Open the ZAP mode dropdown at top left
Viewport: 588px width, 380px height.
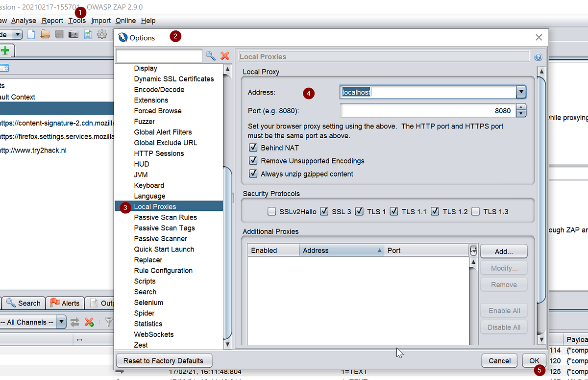[x=18, y=34]
